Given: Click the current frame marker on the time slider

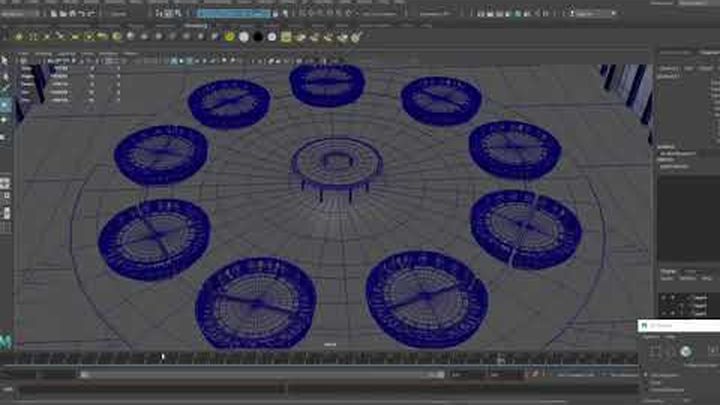Looking at the screenshot, I should point(163,357).
